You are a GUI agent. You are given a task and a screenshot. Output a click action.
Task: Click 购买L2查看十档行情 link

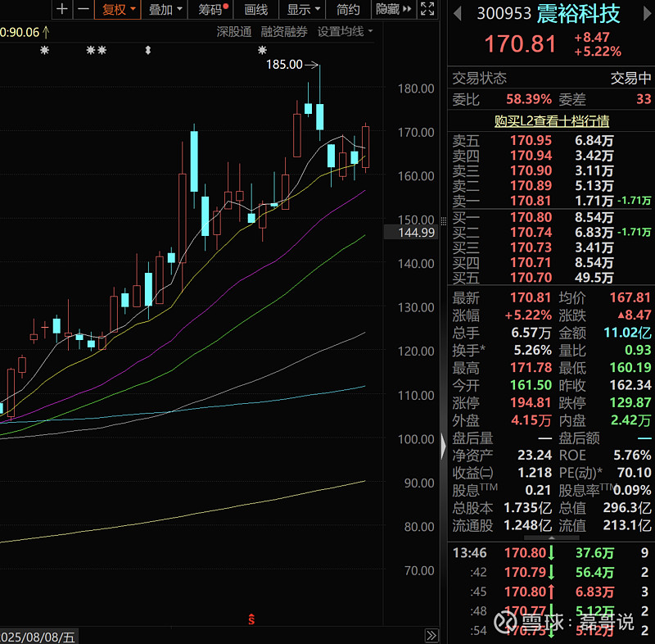click(551, 121)
